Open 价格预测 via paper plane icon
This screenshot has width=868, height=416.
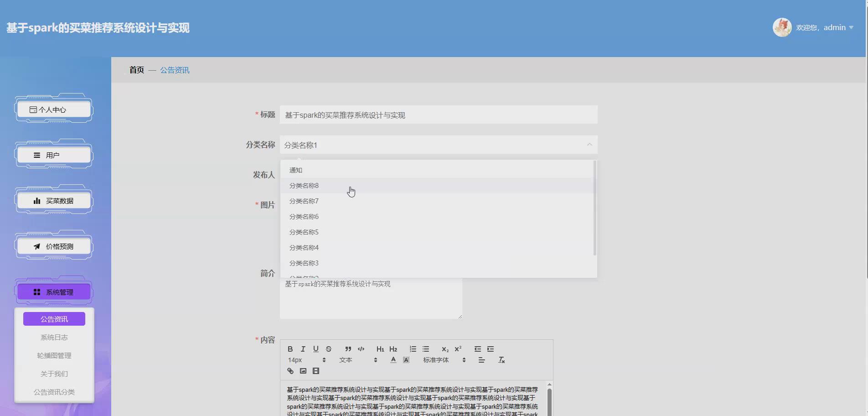(x=37, y=246)
